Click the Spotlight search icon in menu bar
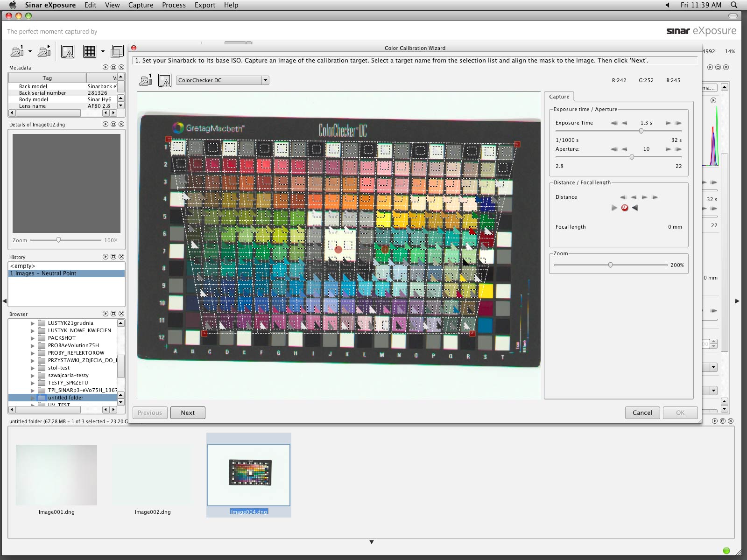This screenshot has height=560, width=747. [734, 5]
